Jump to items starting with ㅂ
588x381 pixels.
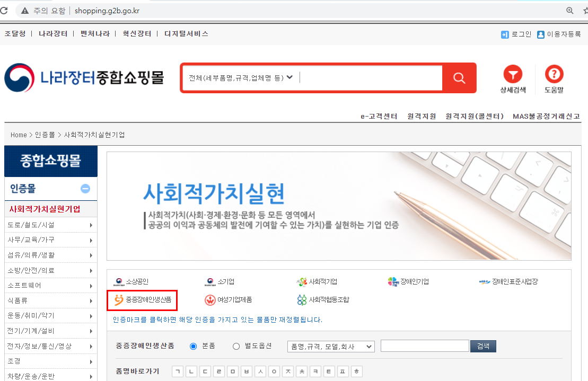pos(247,371)
